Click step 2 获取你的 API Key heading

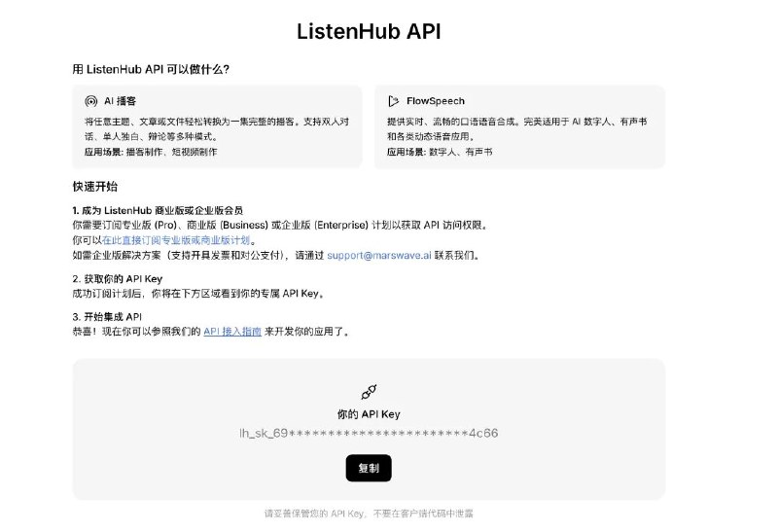[118, 279]
